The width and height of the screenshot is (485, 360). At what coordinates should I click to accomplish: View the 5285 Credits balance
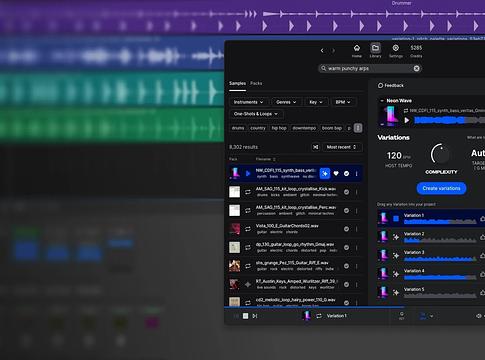416,51
